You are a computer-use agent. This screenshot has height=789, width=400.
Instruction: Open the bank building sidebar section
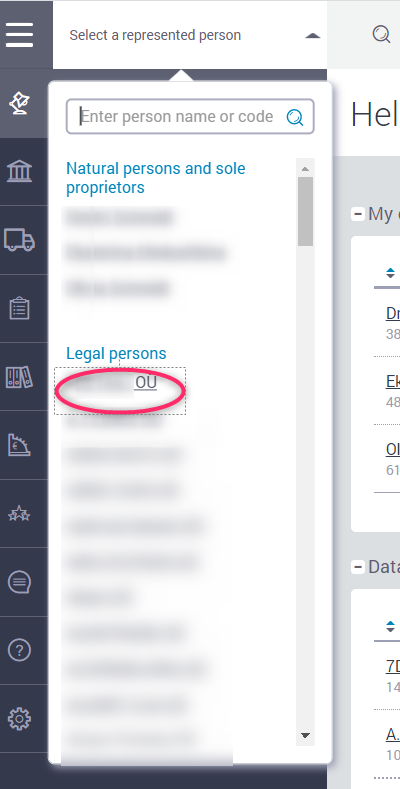pyautogui.click(x=20, y=172)
